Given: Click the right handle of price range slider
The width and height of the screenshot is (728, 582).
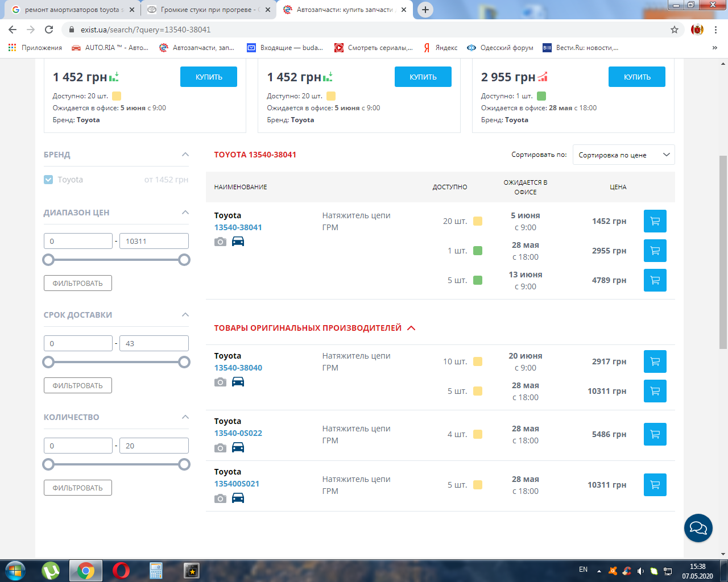Looking at the screenshot, I should pyautogui.click(x=184, y=260).
